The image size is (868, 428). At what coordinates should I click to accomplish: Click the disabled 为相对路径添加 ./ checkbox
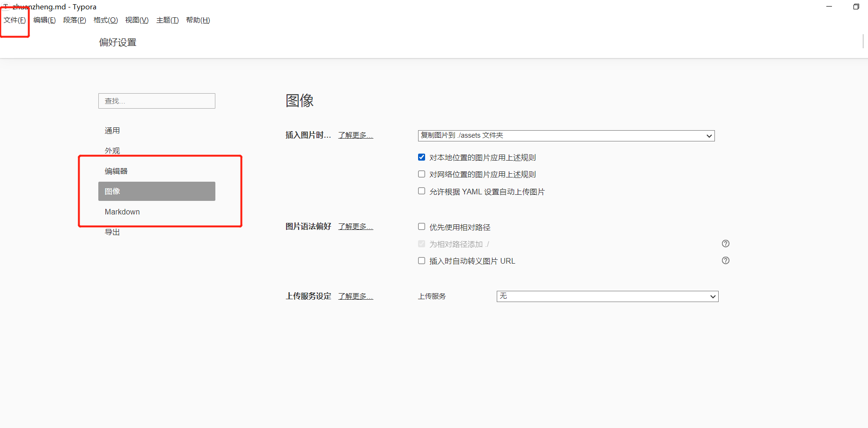point(422,244)
